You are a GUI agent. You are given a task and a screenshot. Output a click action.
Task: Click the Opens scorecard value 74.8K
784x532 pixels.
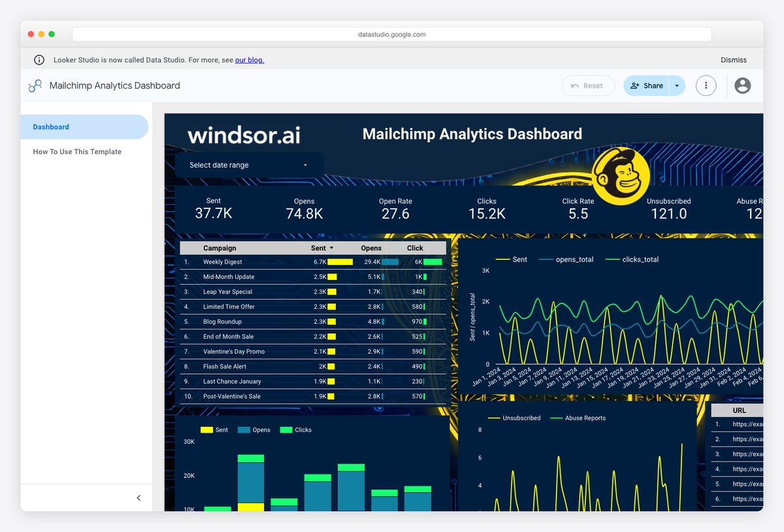[304, 213]
